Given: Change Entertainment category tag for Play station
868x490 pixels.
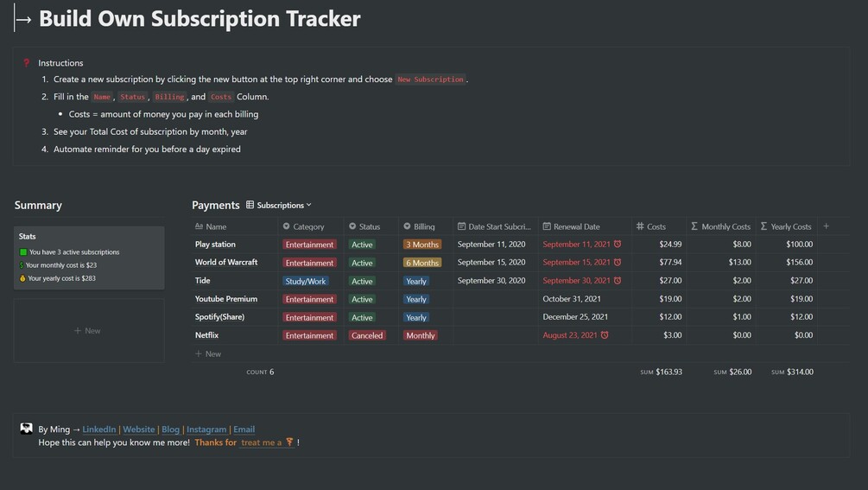Looking at the screenshot, I should (x=309, y=245).
